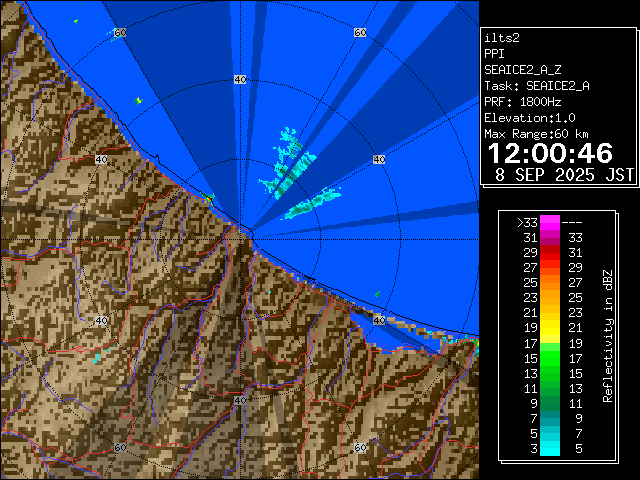The width and height of the screenshot is (640, 480).
Task: Click the ilts2 site name label
Action: tap(503, 38)
